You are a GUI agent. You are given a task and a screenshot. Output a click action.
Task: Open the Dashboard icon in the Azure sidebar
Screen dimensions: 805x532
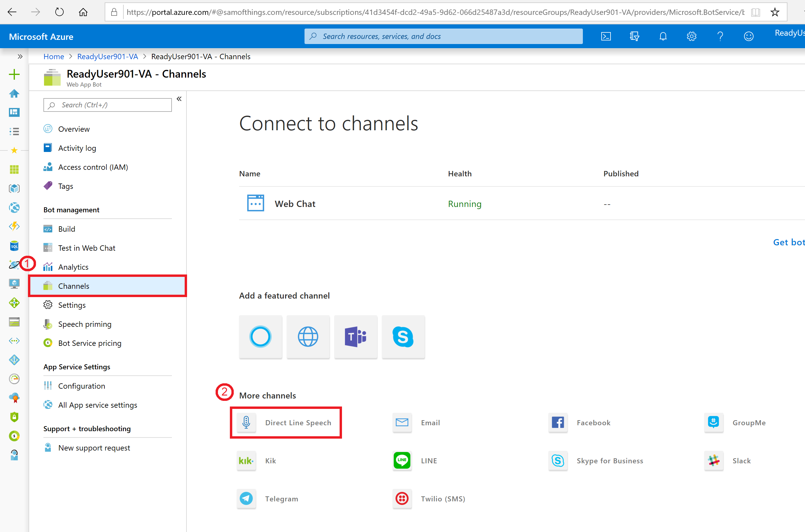[x=14, y=112]
